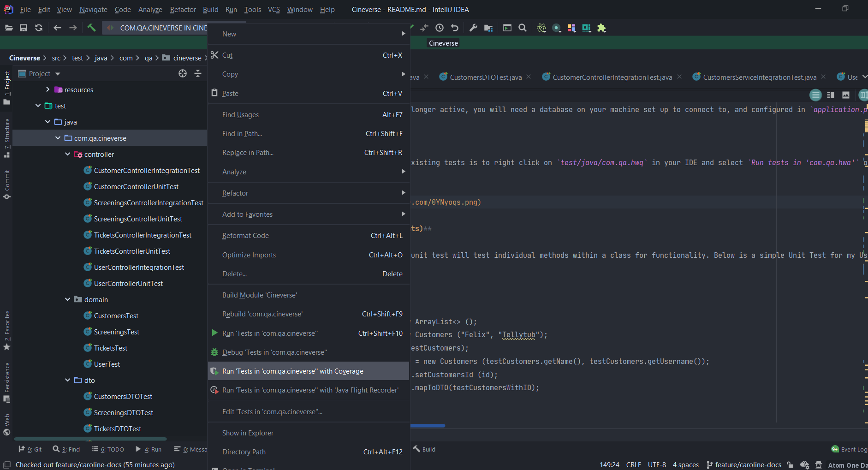Close the CustomerControllerIntegrationTest.java tab
The height and width of the screenshot is (470, 868).
[x=679, y=77]
